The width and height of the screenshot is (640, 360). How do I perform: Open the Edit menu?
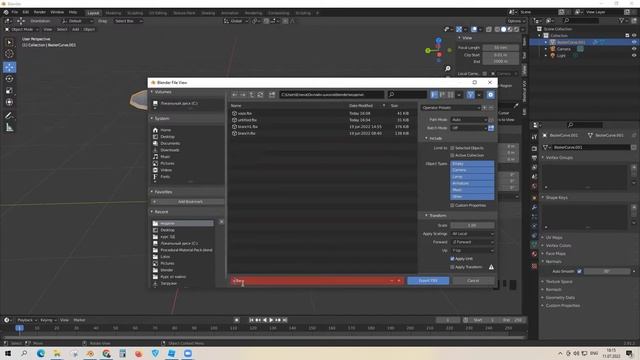pyautogui.click(x=26, y=12)
